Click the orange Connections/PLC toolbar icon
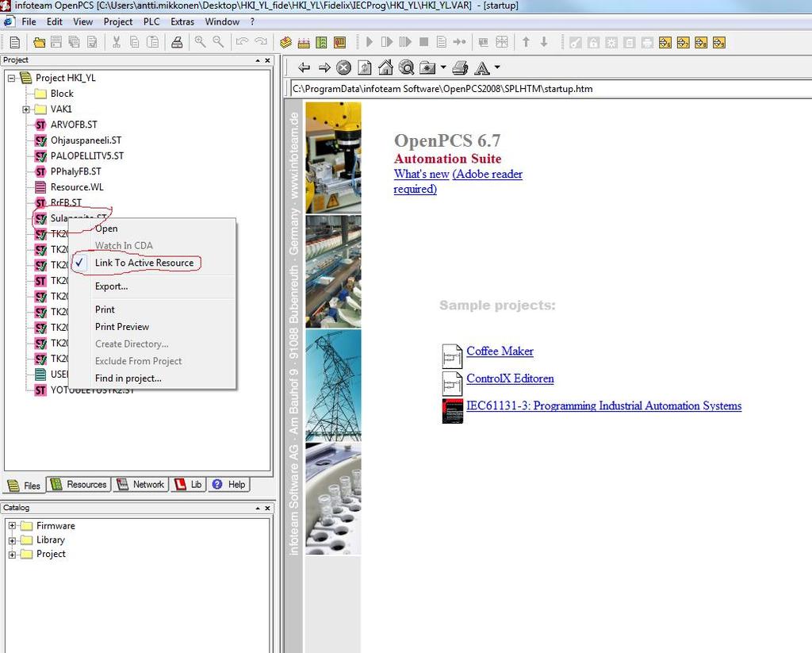 (339, 43)
